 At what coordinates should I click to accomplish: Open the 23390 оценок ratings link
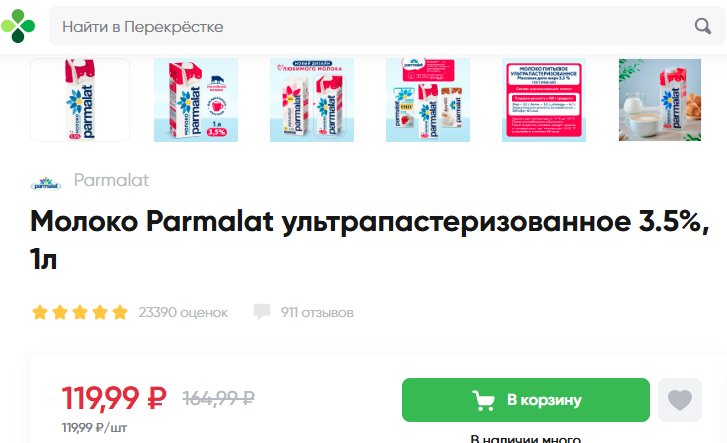point(183,312)
